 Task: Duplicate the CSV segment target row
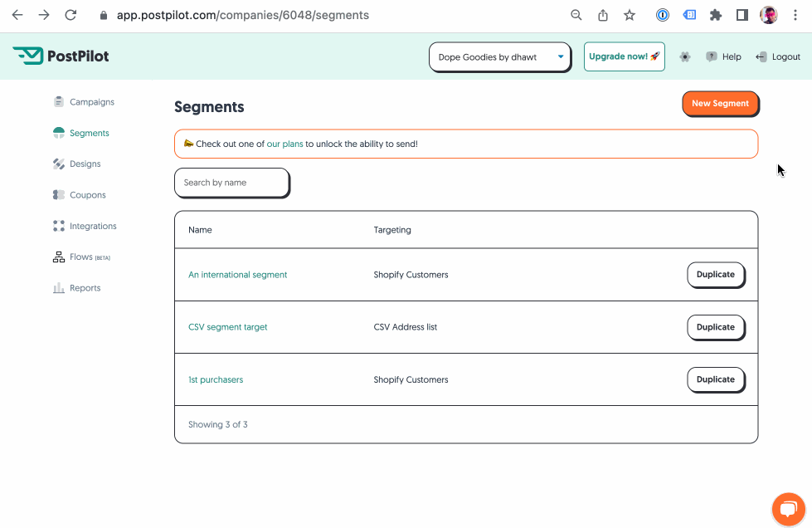[x=716, y=327]
